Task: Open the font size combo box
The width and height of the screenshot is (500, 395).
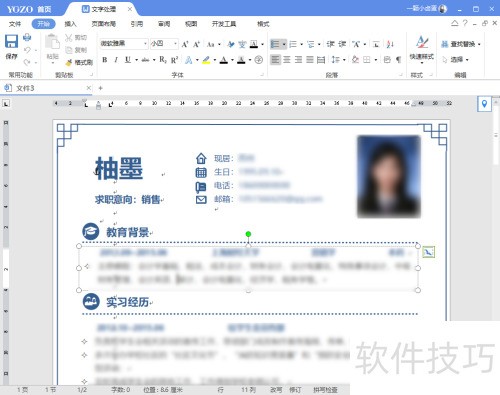Action: [164, 44]
